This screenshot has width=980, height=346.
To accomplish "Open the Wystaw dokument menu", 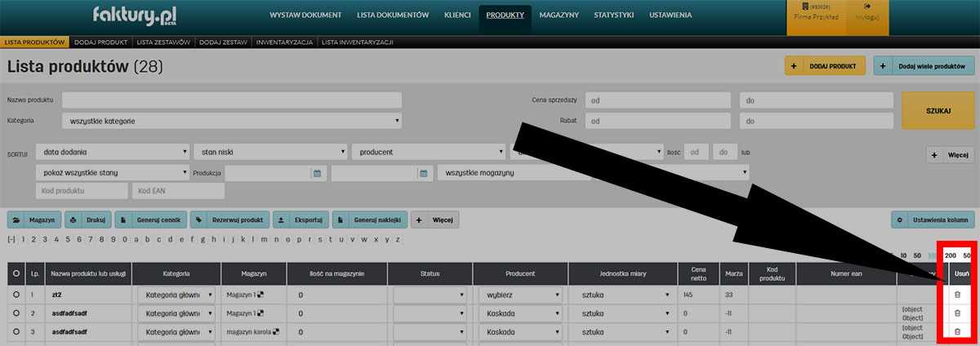I will tap(307, 16).
